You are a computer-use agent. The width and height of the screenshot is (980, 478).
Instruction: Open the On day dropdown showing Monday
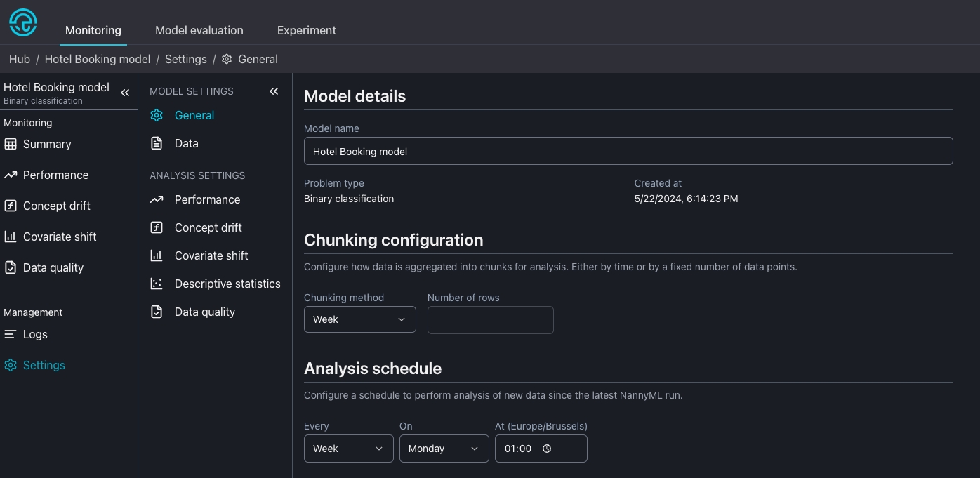tap(444, 449)
